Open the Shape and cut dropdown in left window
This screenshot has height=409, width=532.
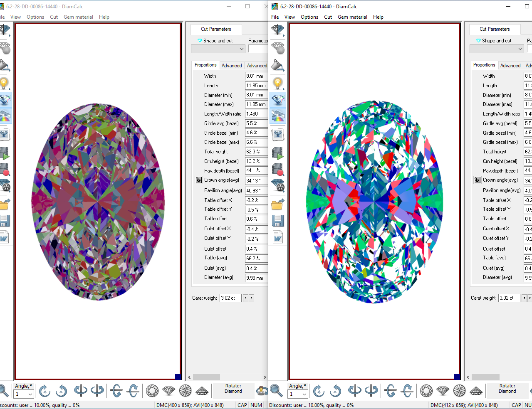tap(218, 49)
